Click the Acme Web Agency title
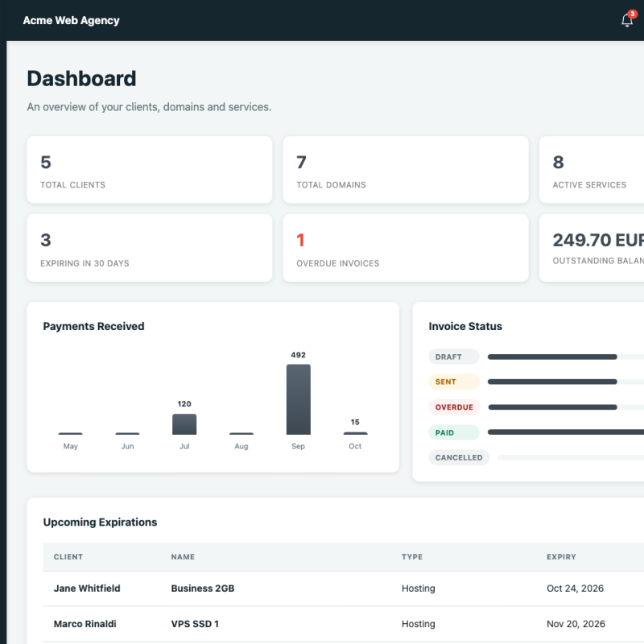Viewport: 644px width, 644px height. pos(71,21)
